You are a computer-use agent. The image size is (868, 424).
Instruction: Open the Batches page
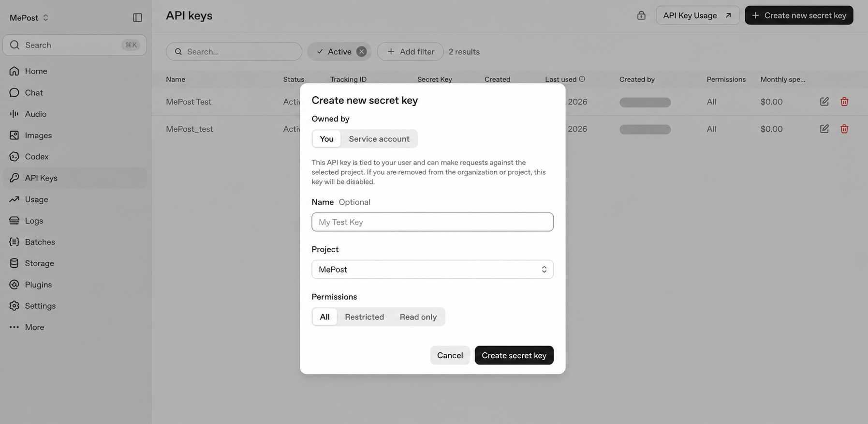pyautogui.click(x=75, y=242)
